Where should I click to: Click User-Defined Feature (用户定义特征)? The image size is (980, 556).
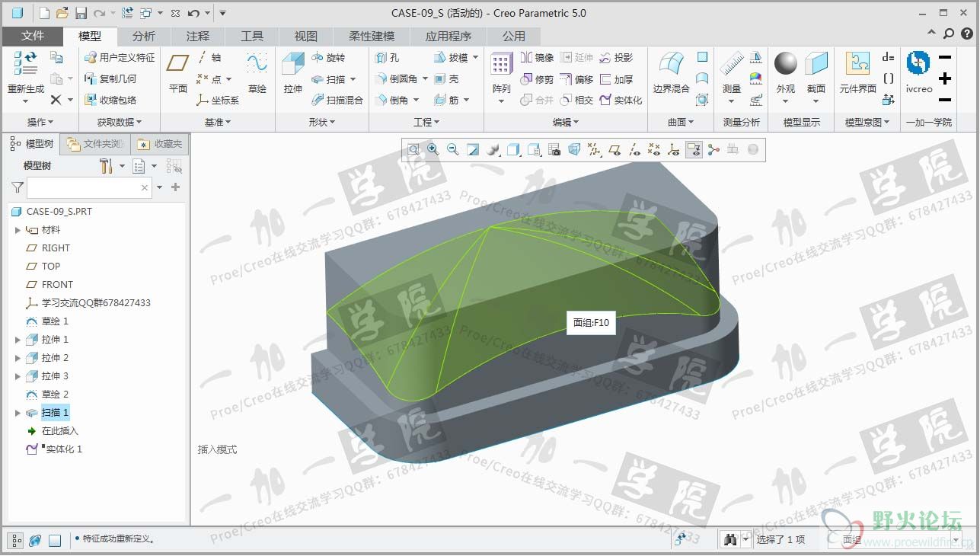tap(120, 57)
